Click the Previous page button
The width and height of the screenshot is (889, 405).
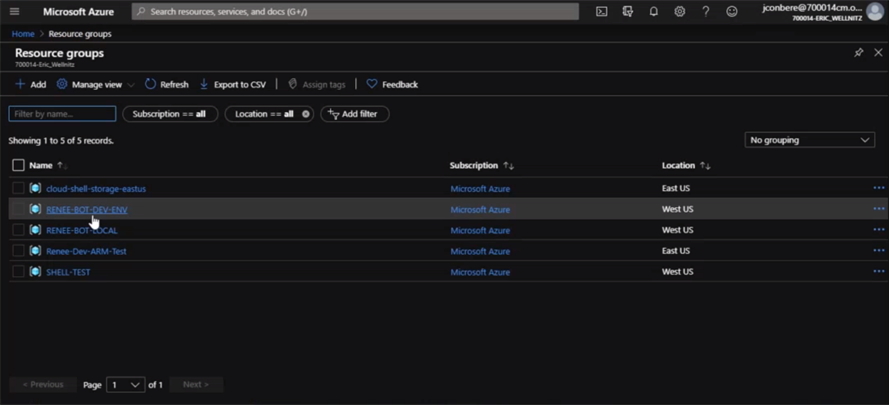pyautogui.click(x=43, y=385)
